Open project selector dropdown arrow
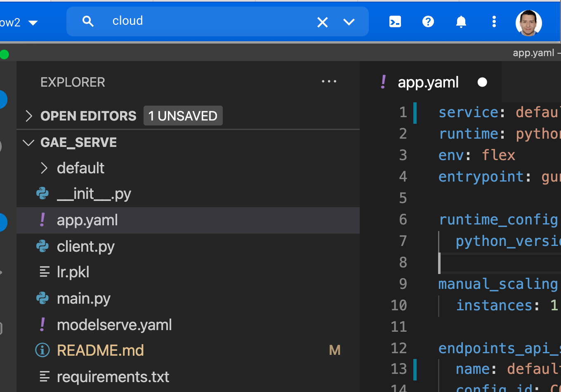Viewport: 561px width, 392px height. [33, 23]
